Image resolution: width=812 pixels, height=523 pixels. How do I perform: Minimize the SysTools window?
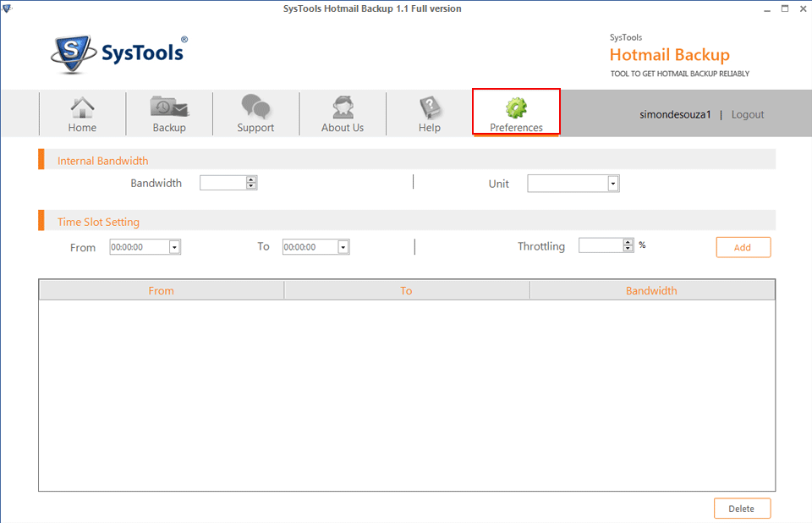(767, 8)
